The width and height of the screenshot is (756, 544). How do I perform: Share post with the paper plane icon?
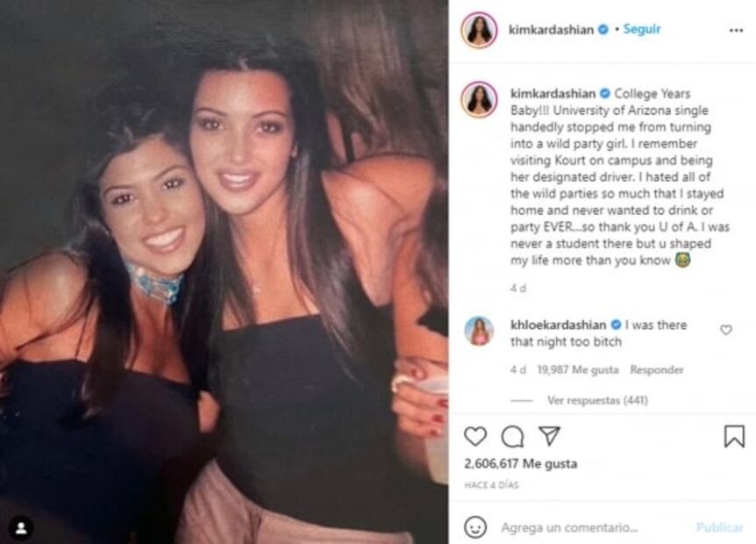[x=549, y=435]
